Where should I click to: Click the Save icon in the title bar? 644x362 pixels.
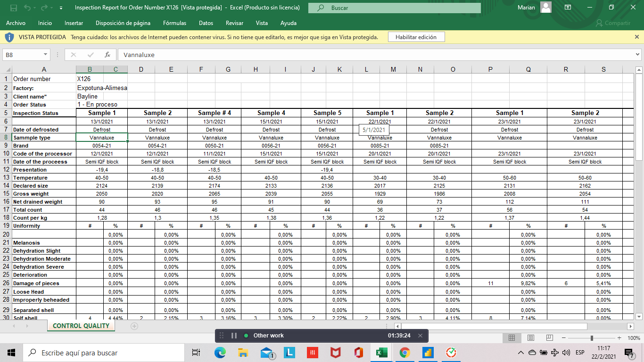(x=14, y=8)
